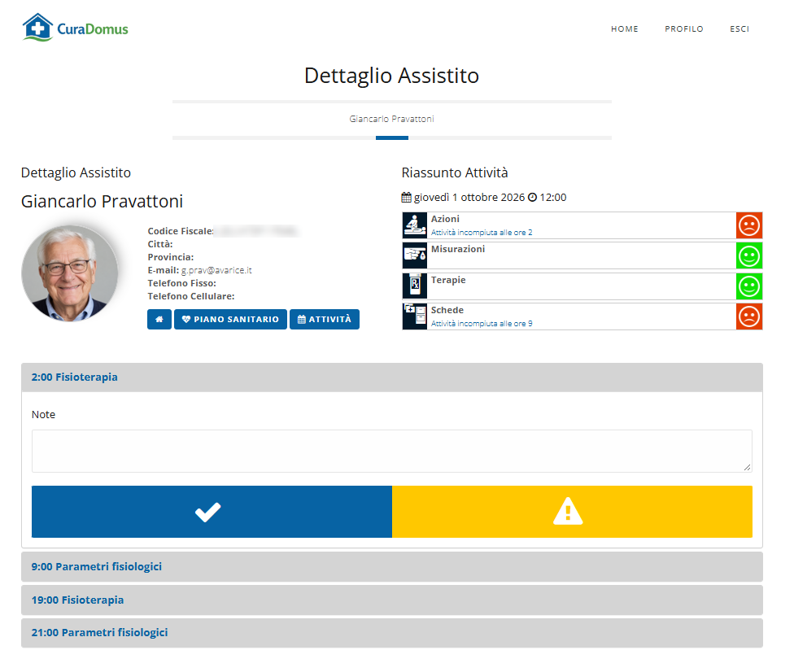Click the patient profile photo
This screenshot has height=672, width=794.
70,273
